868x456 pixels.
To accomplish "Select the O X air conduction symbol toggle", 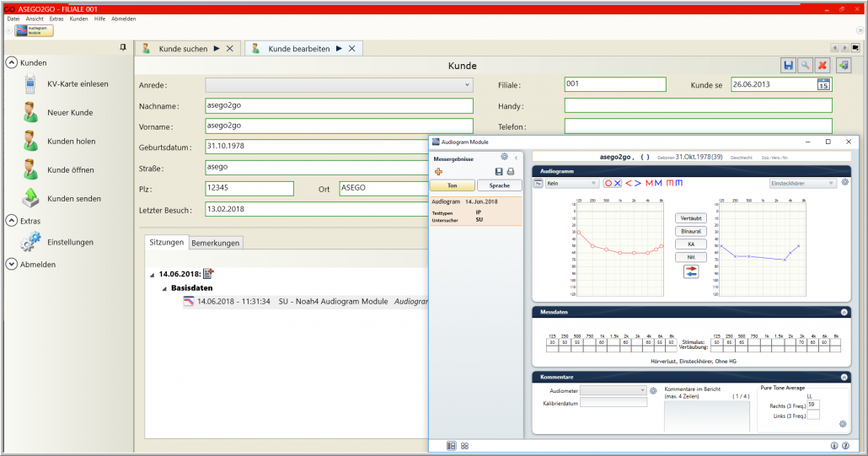I will coord(613,183).
